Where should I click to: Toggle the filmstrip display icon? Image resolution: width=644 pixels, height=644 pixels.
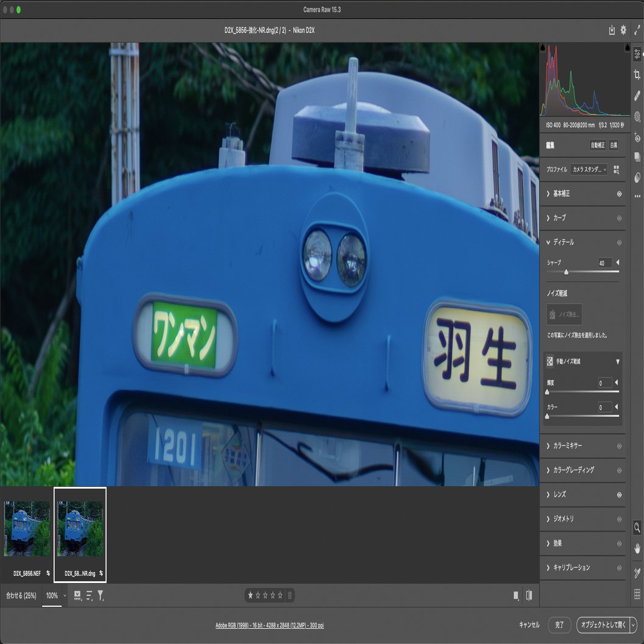tap(77, 595)
